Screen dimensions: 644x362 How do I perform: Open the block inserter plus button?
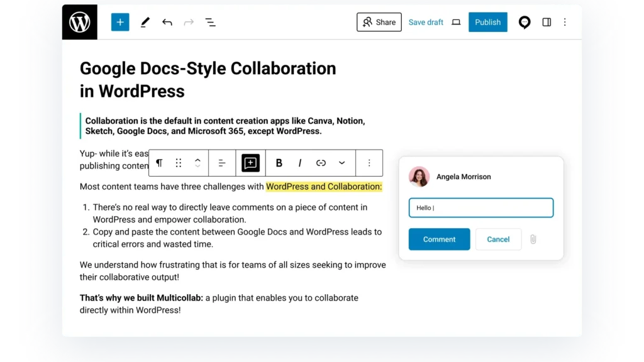point(120,22)
